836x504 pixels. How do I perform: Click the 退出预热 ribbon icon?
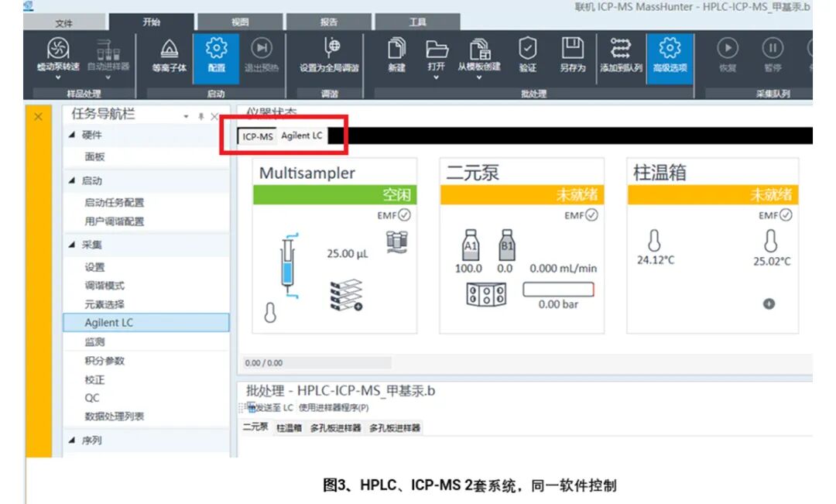click(262, 48)
